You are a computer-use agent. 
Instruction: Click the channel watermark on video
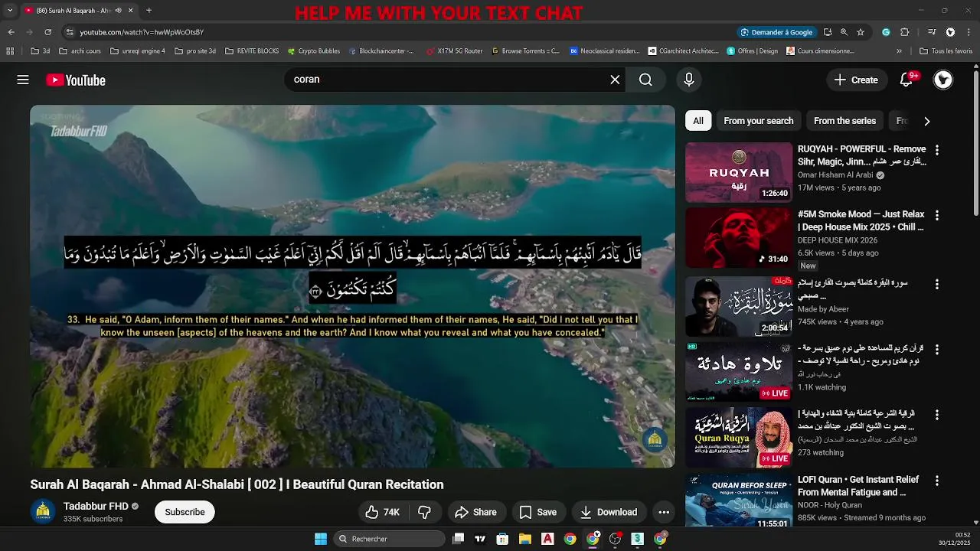click(x=655, y=439)
